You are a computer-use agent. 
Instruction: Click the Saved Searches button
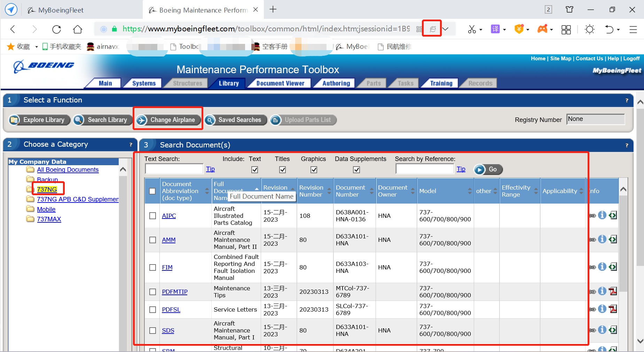point(236,120)
